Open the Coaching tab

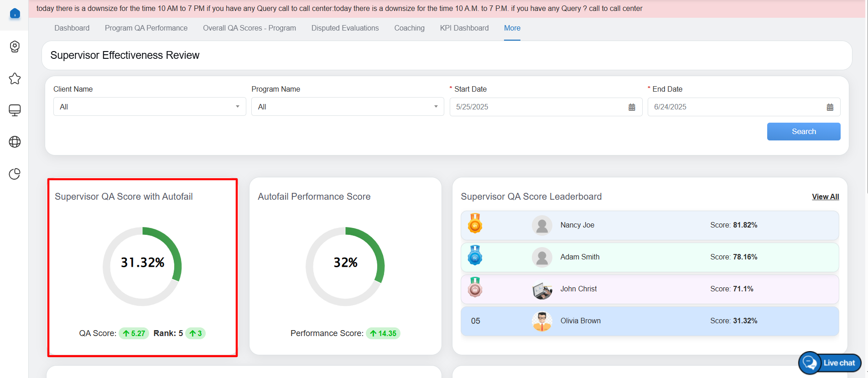pyautogui.click(x=409, y=28)
